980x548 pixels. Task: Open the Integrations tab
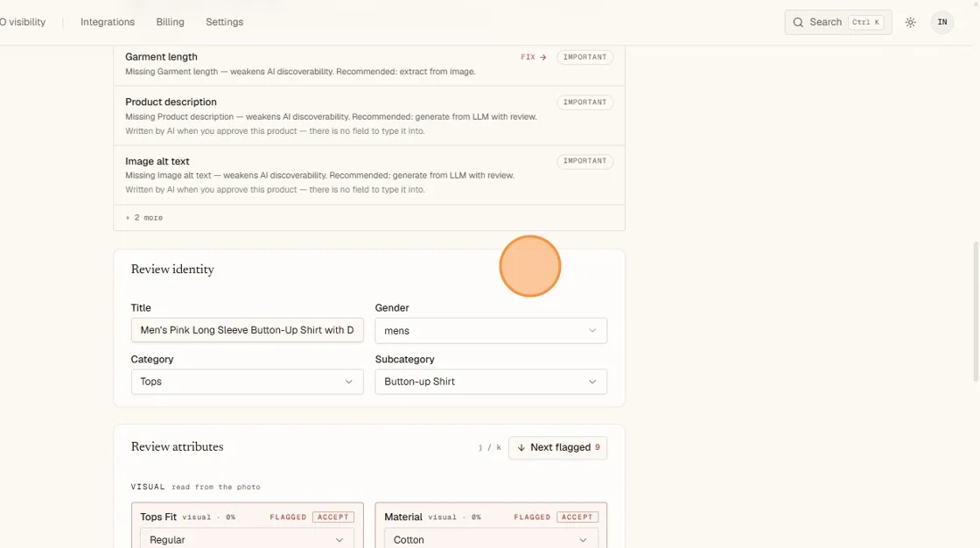click(108, 22)
